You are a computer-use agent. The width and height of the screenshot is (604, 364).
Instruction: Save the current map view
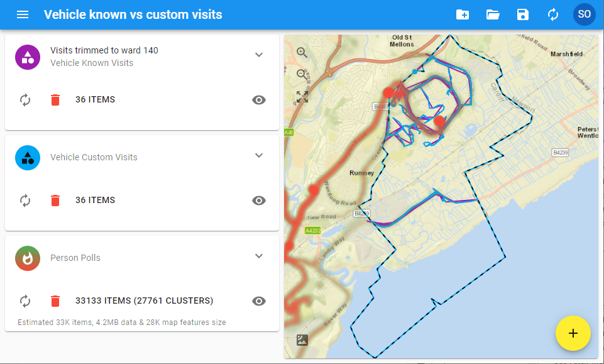523,14
